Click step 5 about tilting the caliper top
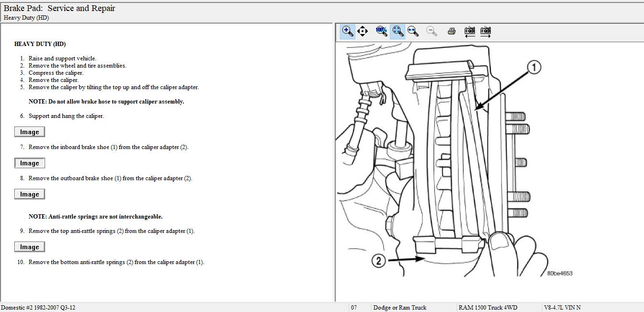The width and height of the screenshot is (644, 312). pyautogui.click(x=114, y=87)
